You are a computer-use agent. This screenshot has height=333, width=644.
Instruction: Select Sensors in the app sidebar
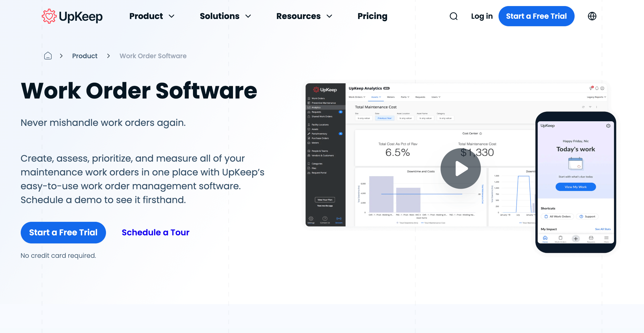[339, 219]
